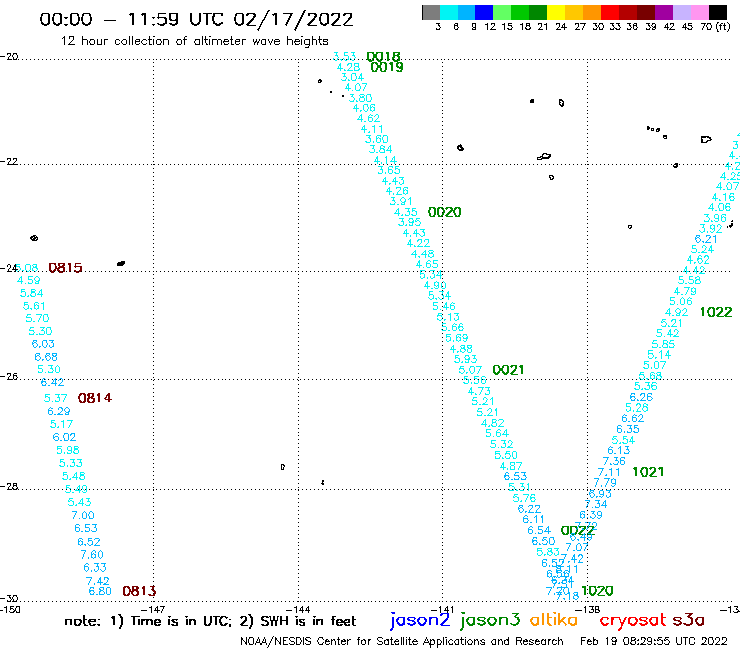Click the bright red 33 ft legend swatch
Screen dimensions: 740x650
point(609,12)
